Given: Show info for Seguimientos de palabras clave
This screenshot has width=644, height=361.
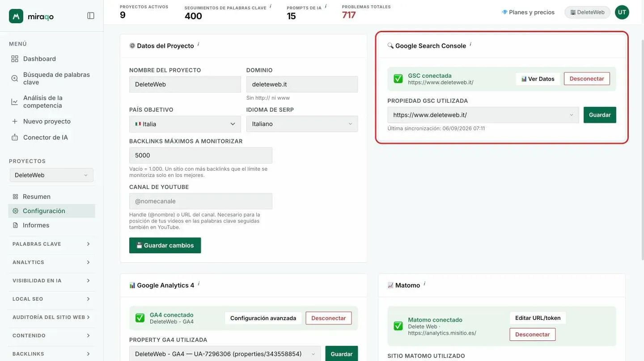Looking at the screenshot, I should coord(271,6).
